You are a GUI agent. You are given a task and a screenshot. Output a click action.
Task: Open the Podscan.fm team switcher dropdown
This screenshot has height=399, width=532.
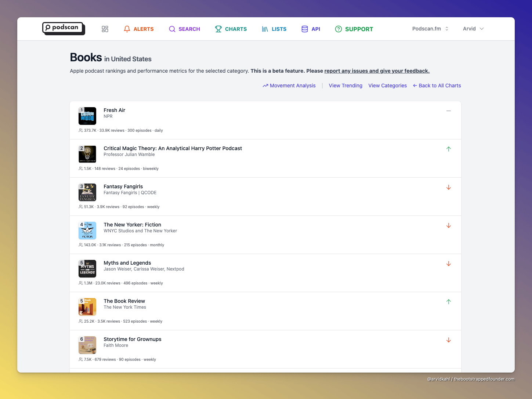click(x=430, y=29)
